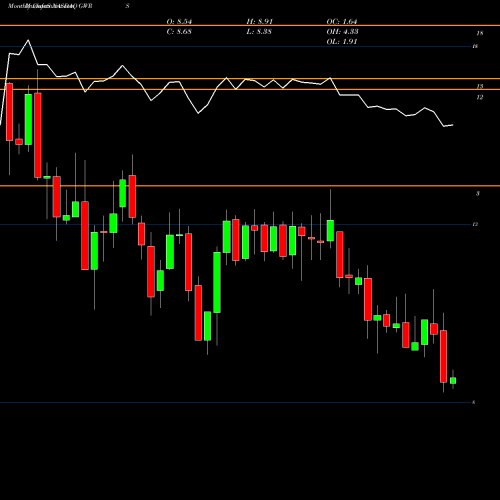
Task: Click the end point of the white line
Action: tap(453, 125)
